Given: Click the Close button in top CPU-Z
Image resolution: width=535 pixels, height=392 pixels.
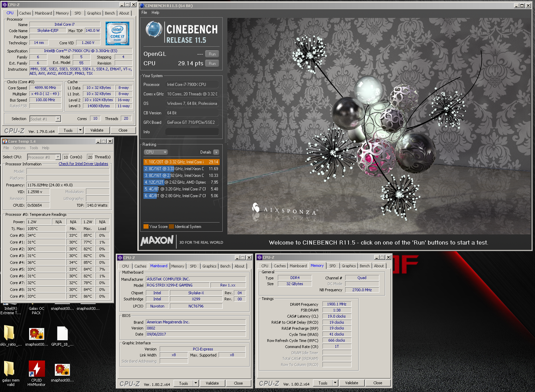Looking at the screenshot, I should pyautogui.click(x=123, y=130).
